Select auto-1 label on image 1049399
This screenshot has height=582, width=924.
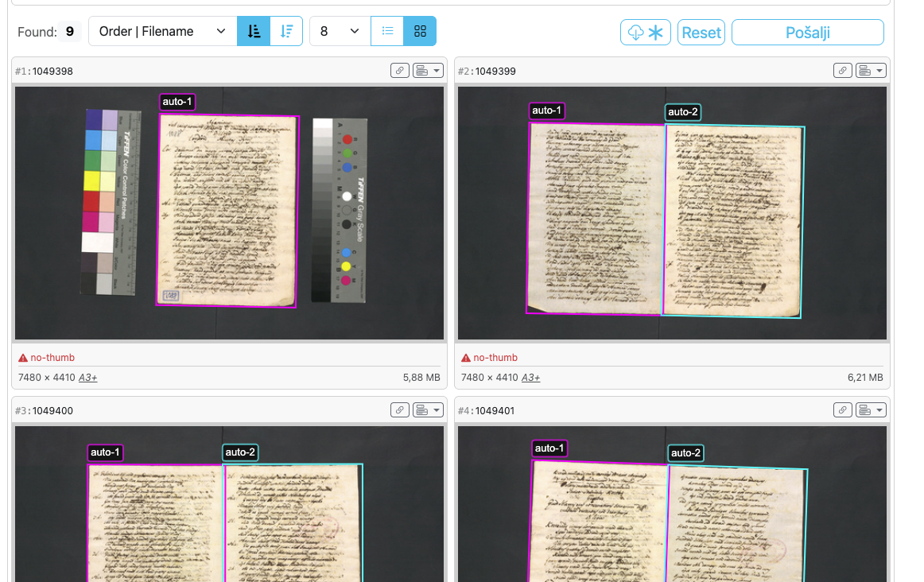[x=547, y=111]
